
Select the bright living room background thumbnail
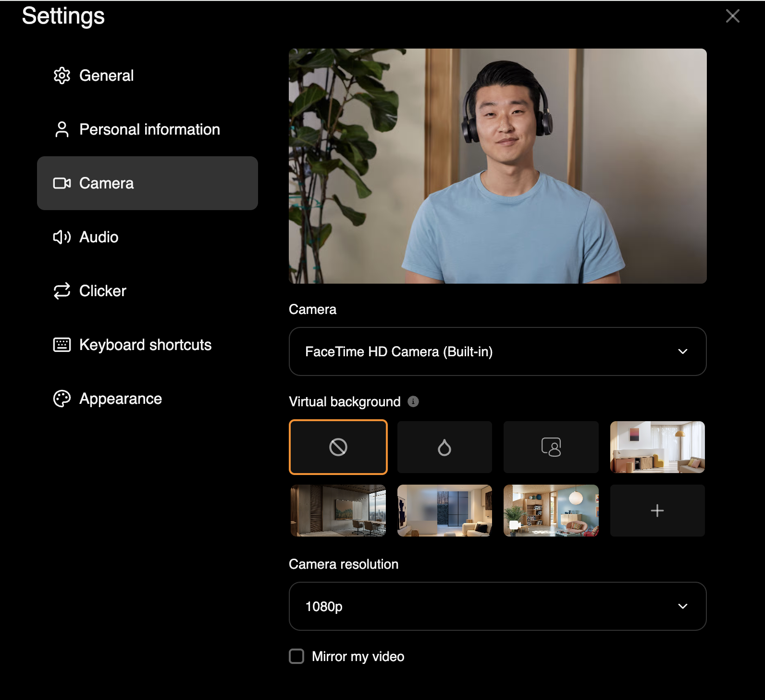pos(657,447)
